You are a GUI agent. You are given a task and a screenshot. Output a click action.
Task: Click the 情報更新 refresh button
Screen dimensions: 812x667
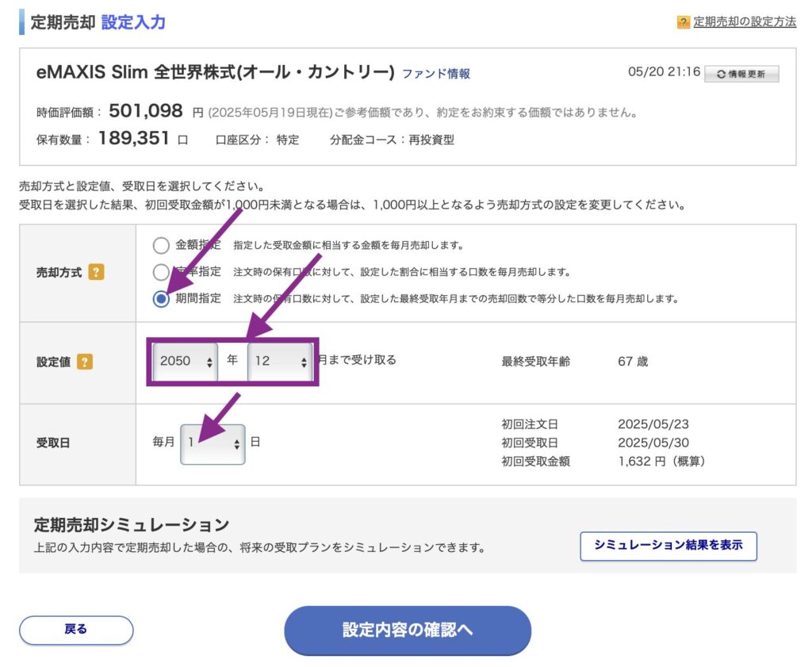(741, 74)
